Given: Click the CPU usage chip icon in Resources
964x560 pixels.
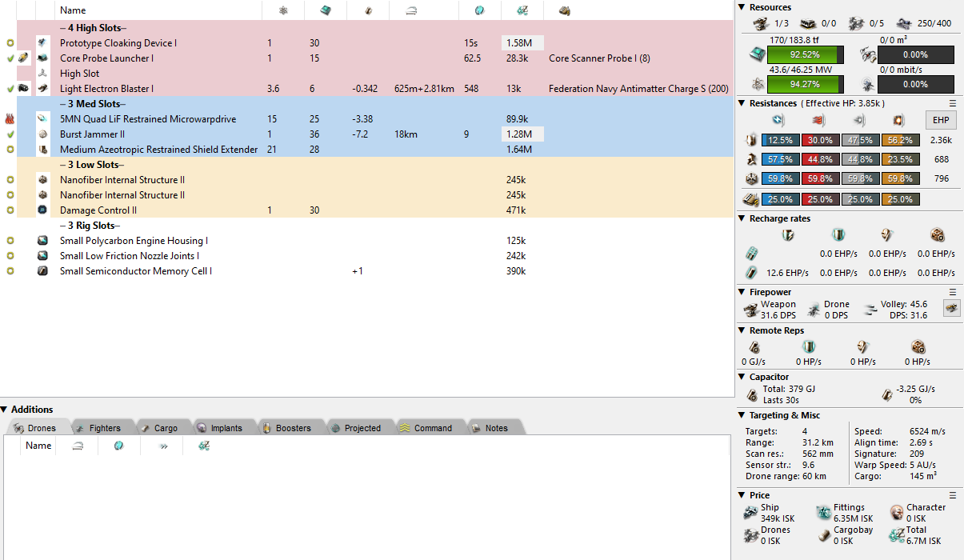Looking at the screenshot, I should [x=757, y=54].
